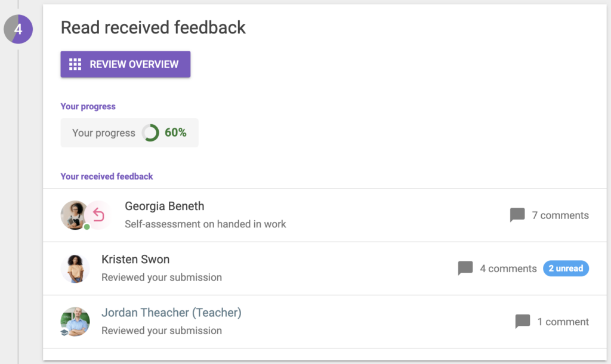Select the Kristen Swon name
The height and width of the screenshot is (364, 611).
tap(135, 259)
